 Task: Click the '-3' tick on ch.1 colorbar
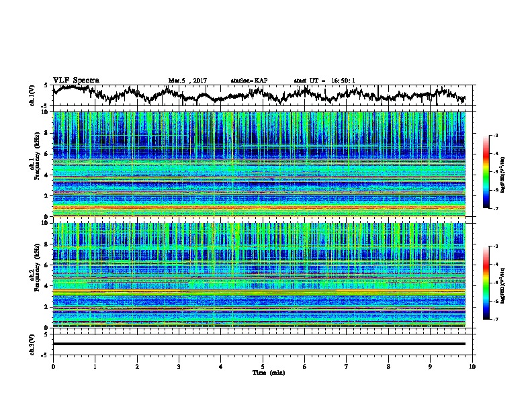(x=495, y=136)
